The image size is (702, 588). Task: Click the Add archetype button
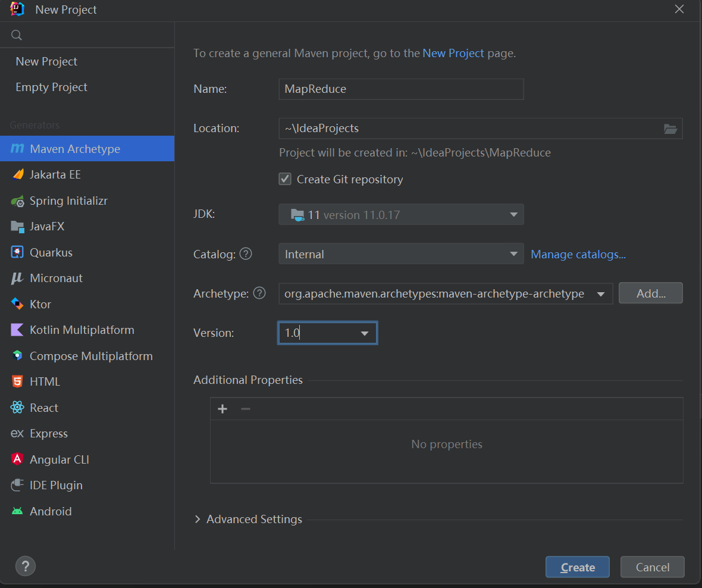click(x=650, y=293)
